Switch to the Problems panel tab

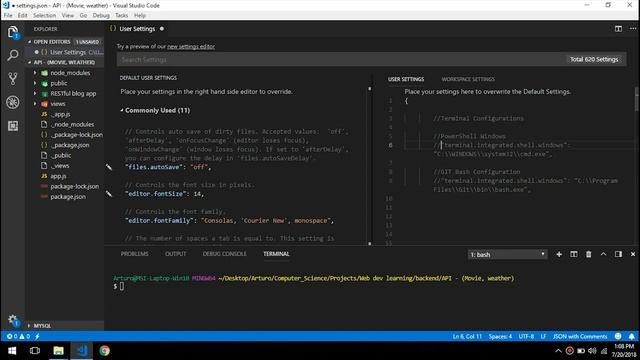coord(134,254)
